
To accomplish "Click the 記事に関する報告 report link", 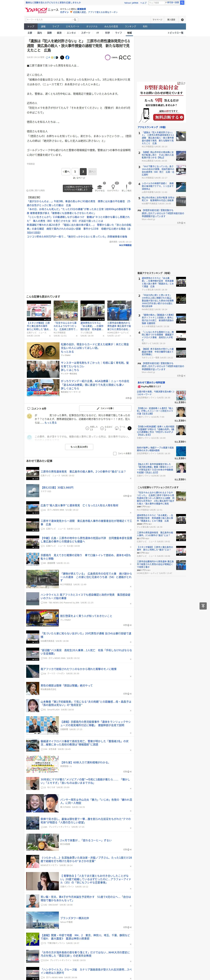I will [35, 191].
